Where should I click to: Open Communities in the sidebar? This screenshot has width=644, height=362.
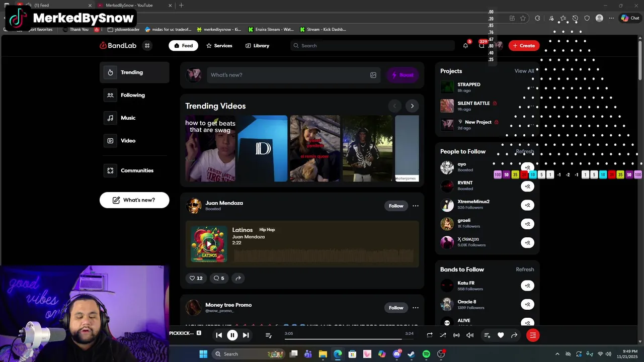[x=134, y=170]
